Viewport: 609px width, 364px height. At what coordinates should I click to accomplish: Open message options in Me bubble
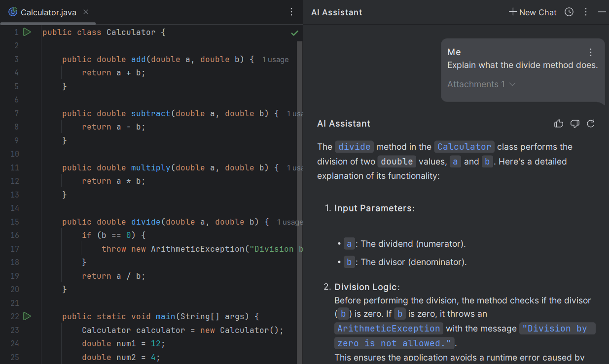[591, 52]
